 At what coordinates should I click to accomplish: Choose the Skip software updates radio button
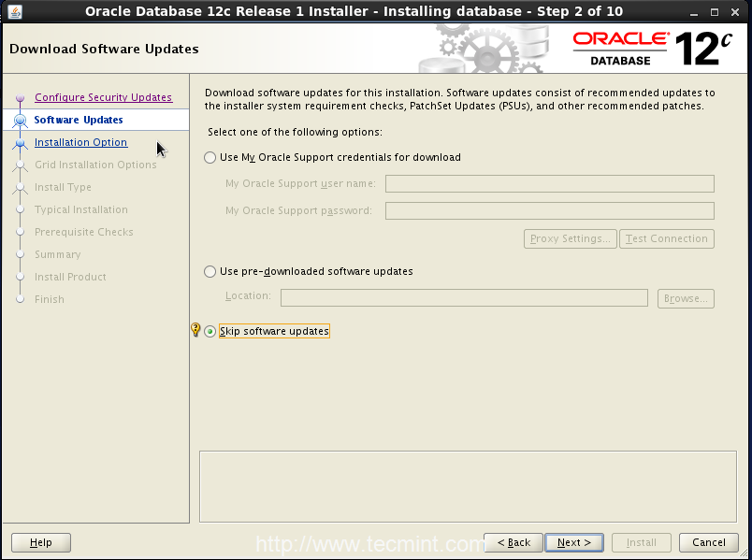[210, 331]
